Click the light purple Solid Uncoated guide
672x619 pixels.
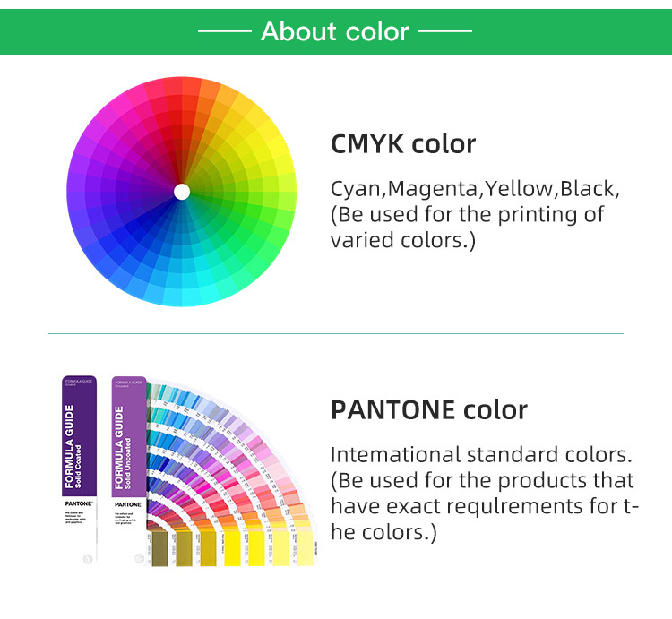tap(129, 469)
